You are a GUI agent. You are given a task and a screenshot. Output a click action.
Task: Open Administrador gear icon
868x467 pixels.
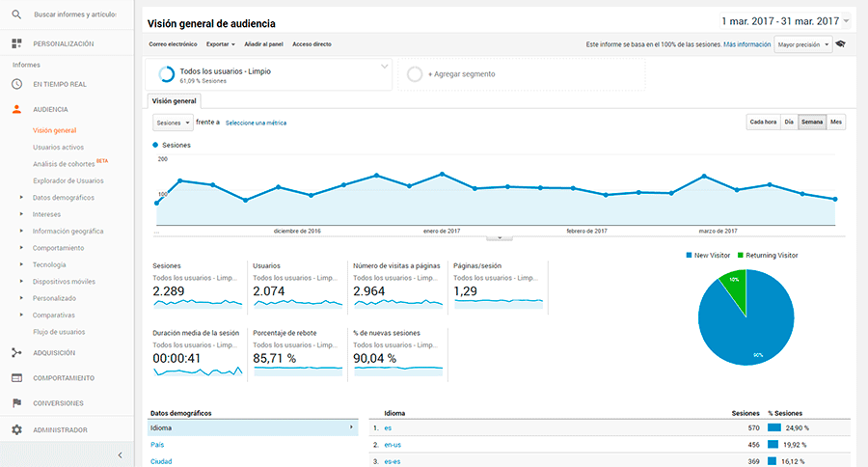click(16, 429)
